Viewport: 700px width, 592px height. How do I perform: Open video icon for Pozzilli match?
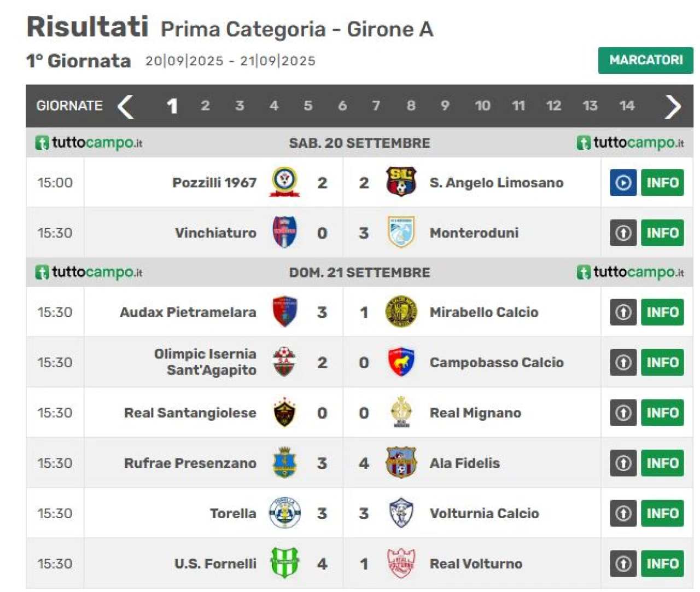(x=623, y=183)
